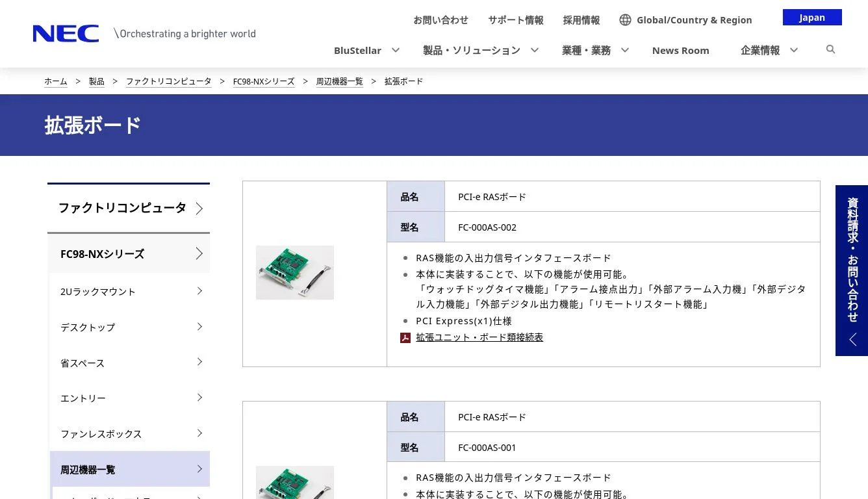The width and height of the screenshot is (868, 499).
Task: Open サポート情報 link
Action: point(516,20)
